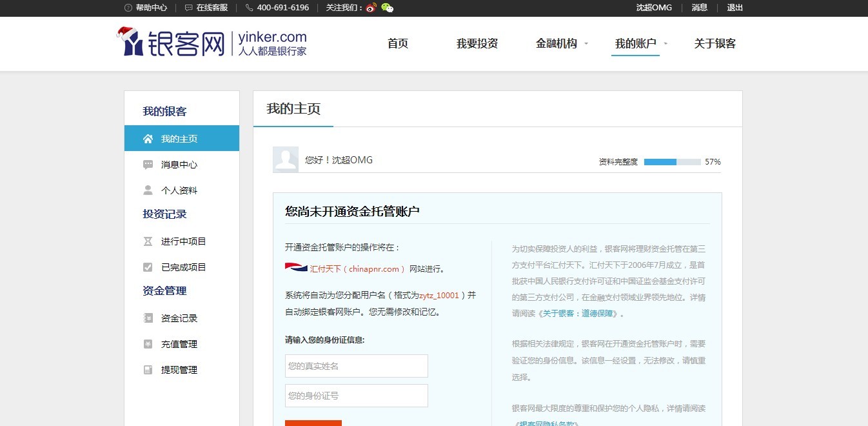Viewport: 868px width, 426px height.
Task: Click the message bubble icon beside 消息中心
Action: 148,165
